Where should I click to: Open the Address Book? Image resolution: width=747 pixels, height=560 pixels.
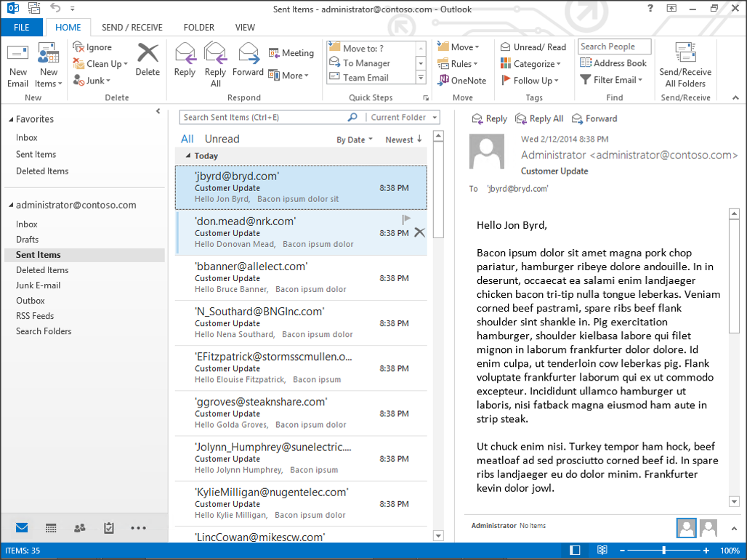(x=613, y=63)
